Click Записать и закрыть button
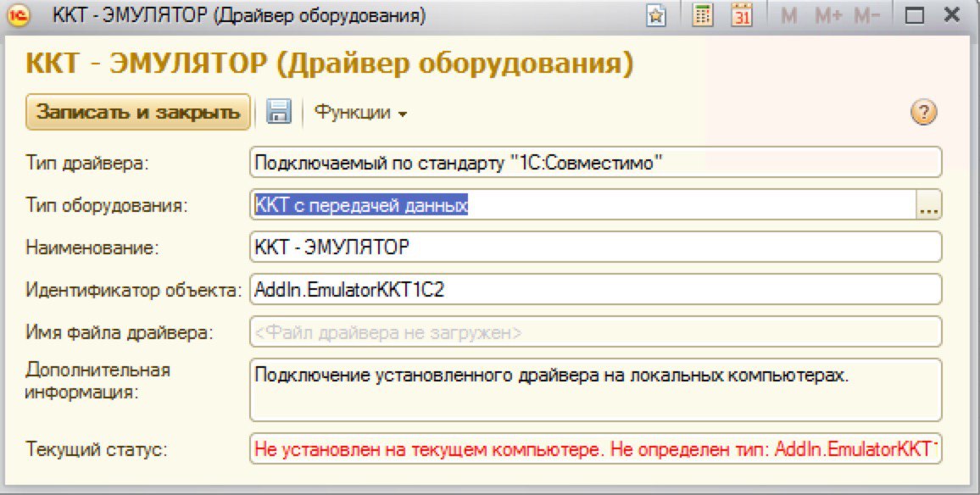980x495 pixels. point(138,112)
